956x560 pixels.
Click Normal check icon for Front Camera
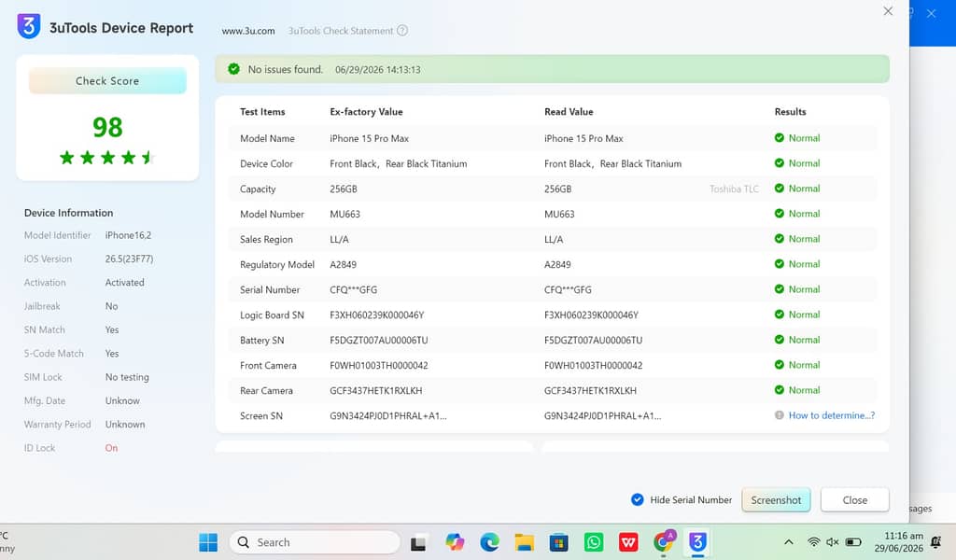(x=780, y=364)
